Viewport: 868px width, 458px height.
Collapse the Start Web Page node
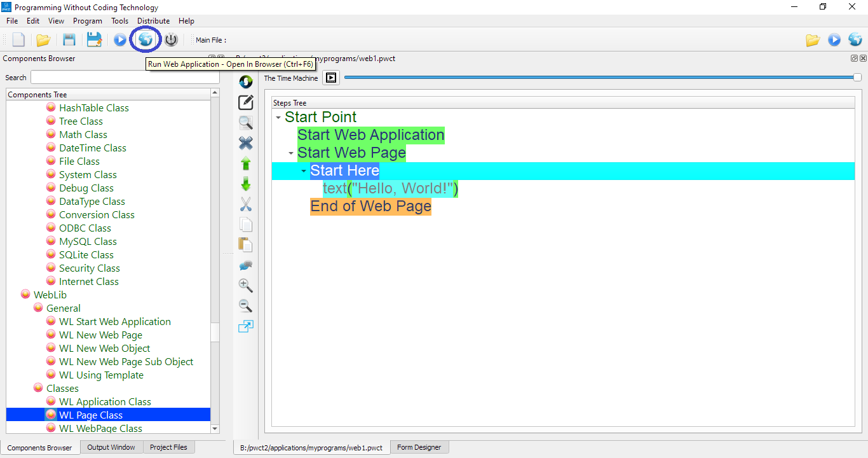click(x=291, y=153)
